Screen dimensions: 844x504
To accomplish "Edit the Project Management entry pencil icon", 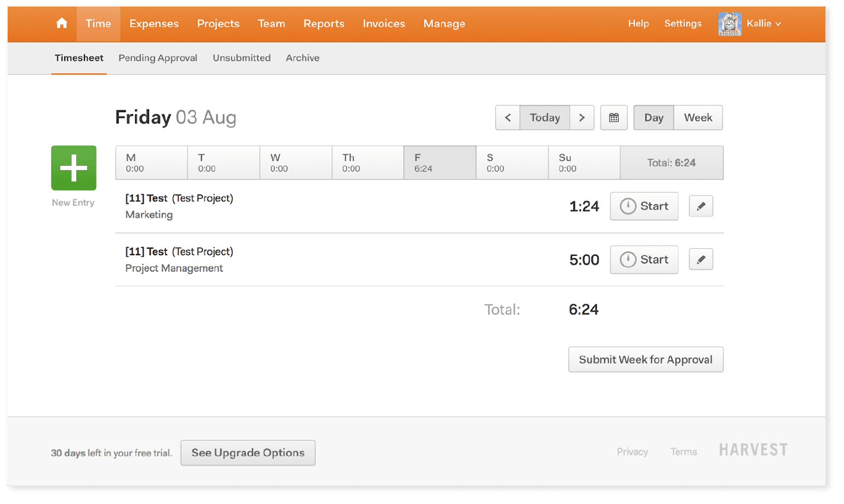I will (700, 259).
